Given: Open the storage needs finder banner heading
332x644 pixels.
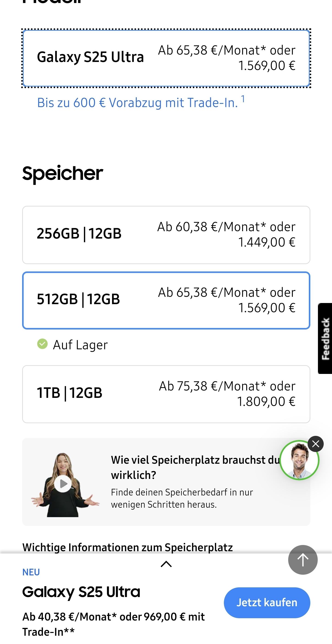Looking at the screenshot, I should click(x=195, y=467).
